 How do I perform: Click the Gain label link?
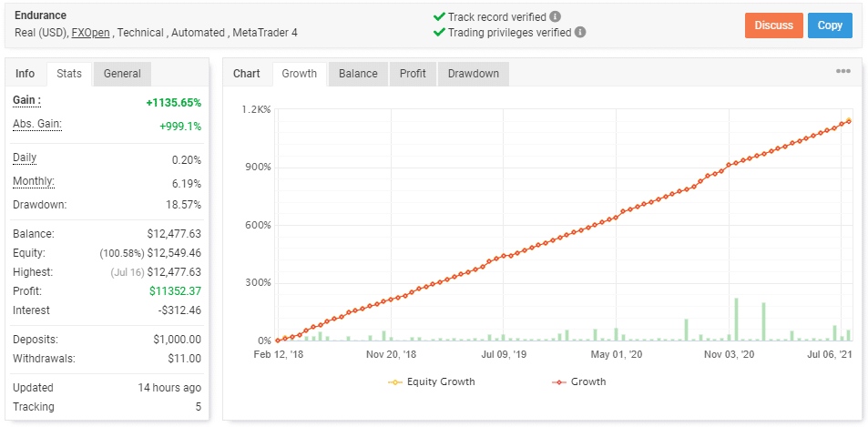(27, 101)
